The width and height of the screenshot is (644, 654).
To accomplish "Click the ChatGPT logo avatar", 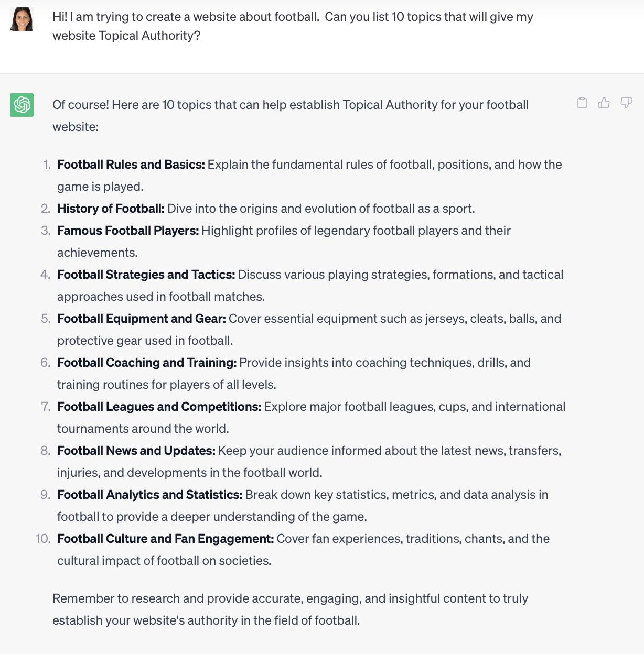I will [22, 105].
